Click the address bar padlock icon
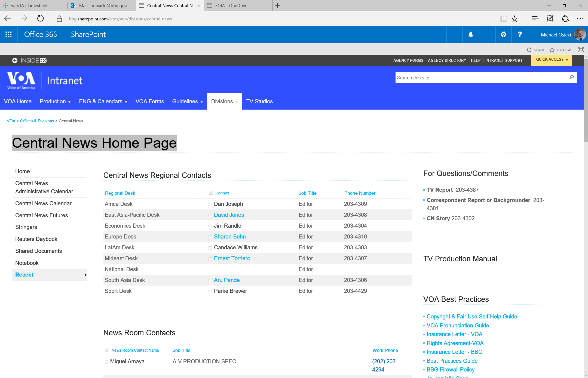Image resolution: width=588 pixels, height=378 pixels. pos(59,18)
